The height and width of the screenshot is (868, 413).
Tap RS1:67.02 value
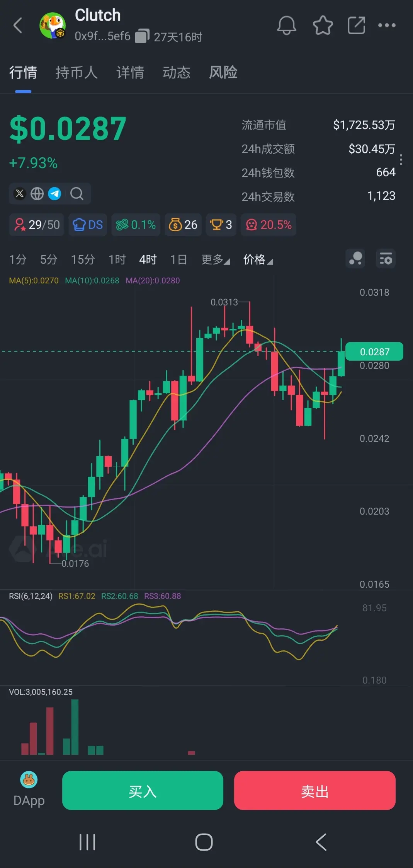(76, 596)
